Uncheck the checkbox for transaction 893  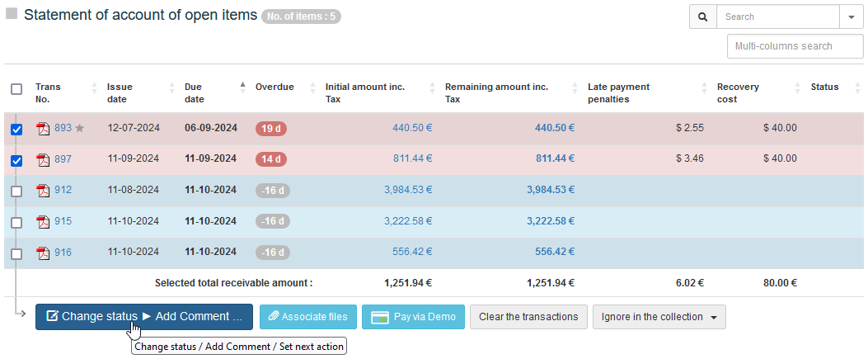pyautogui.click(x=16, y=130)
